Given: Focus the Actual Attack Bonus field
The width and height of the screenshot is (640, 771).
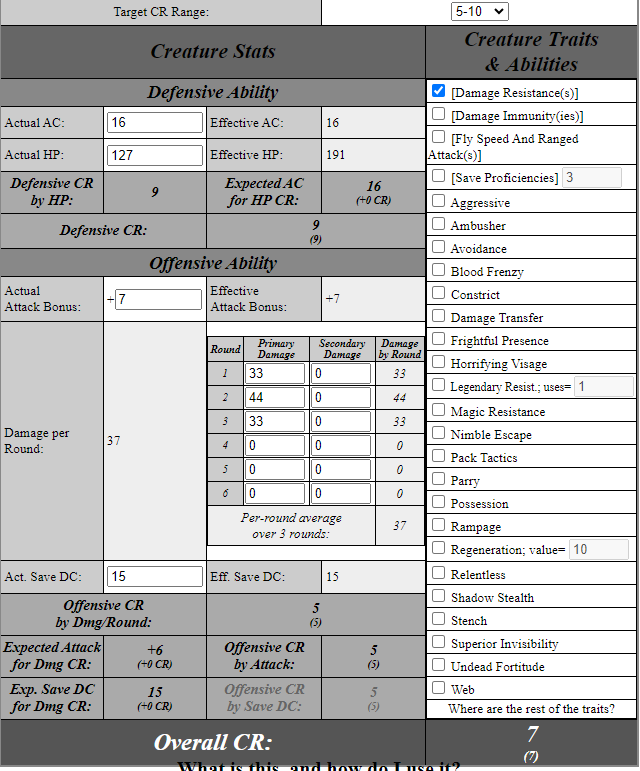Looking at the screenshot, I should coord(158,299).
